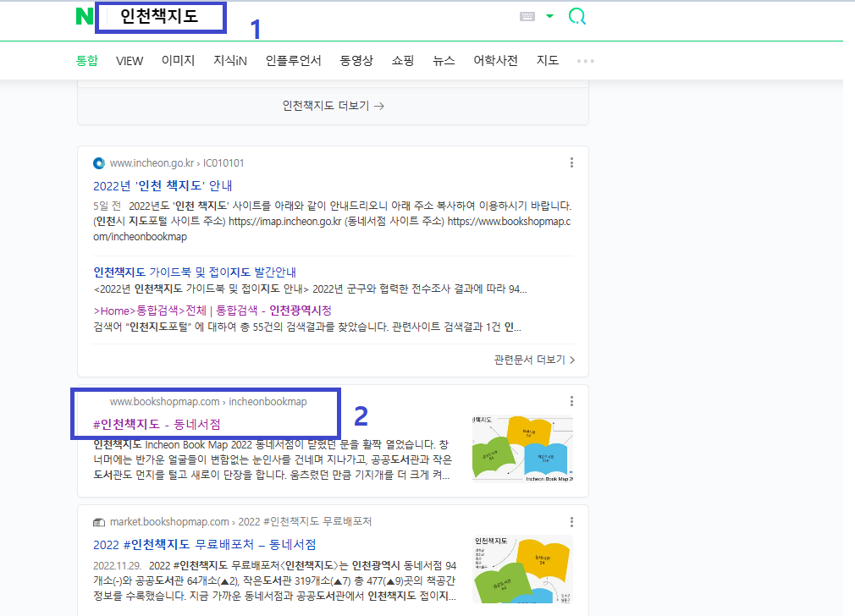Viewport: 855px width, 616px height.
Task: Switch to the VIEW tab
Action: pos(130,61)
